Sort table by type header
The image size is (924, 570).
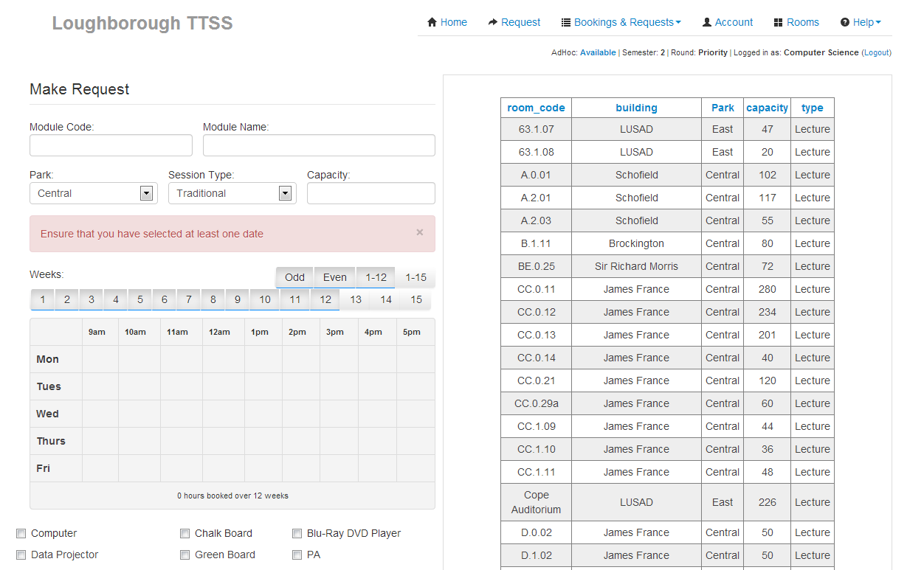(813, 108)
